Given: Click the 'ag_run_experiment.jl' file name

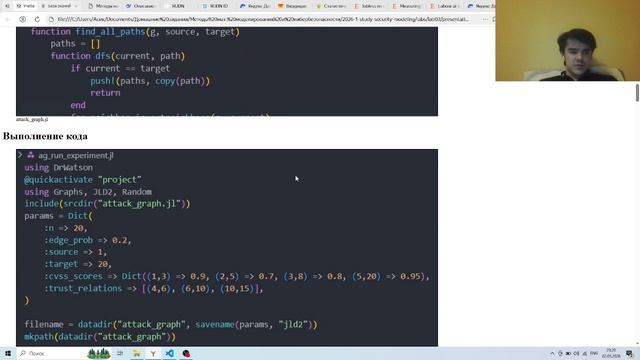Looking at the screenshot, I should point(76,156).
